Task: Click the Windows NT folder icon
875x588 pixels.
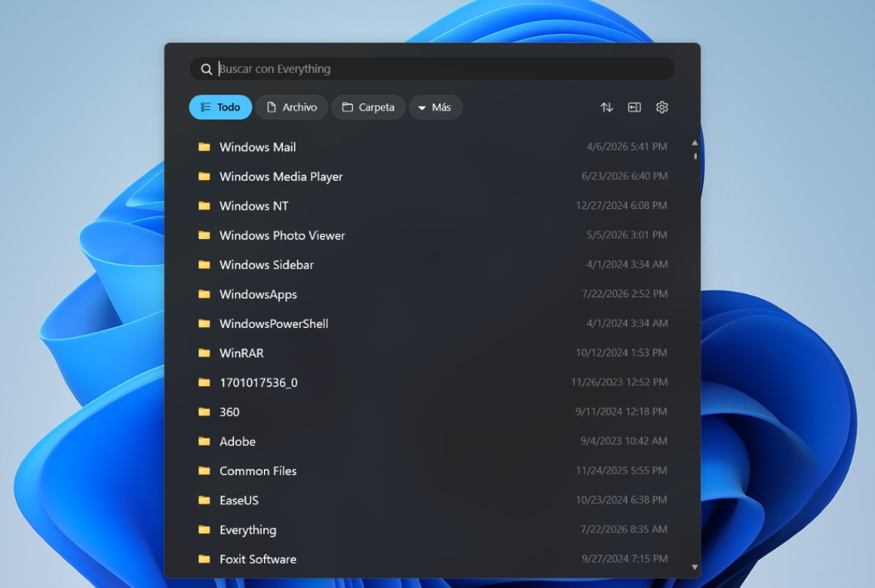Action: point(204,205)
